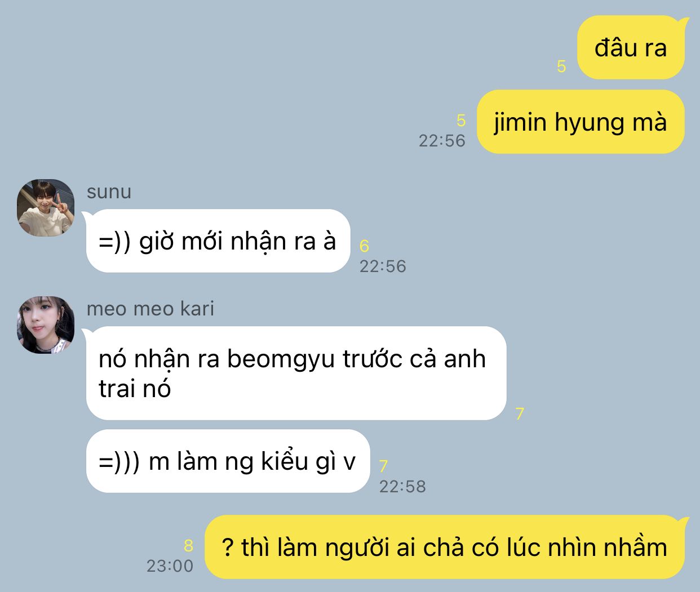Image resolution: width=700 pixels, height=592 pixels.
Task: Open meo meo kari's profile picture
Action: coord(46,325)
